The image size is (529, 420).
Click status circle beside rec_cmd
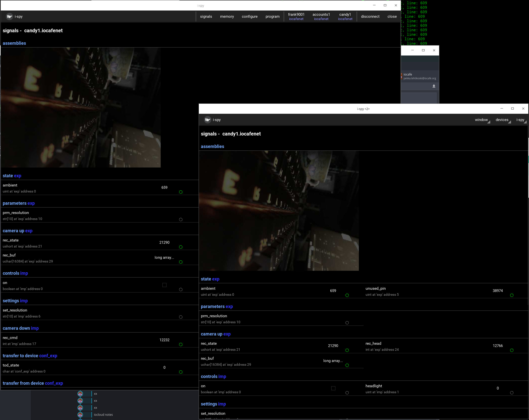point(181,344)
